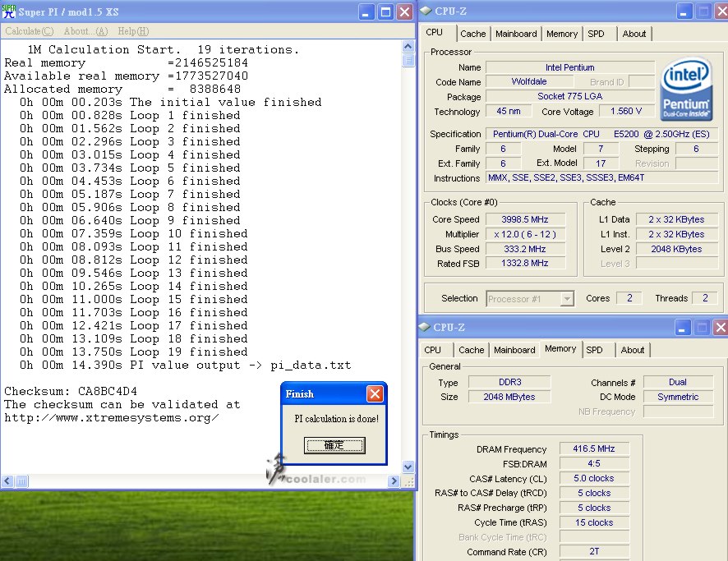Open the About tab in lower CPU-Z

[x=633, y=351]
